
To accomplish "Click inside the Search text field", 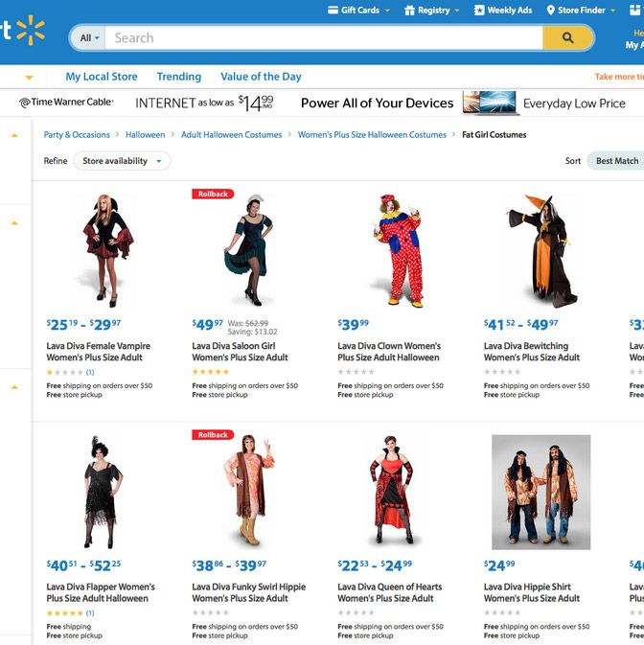I will [324, 37].
